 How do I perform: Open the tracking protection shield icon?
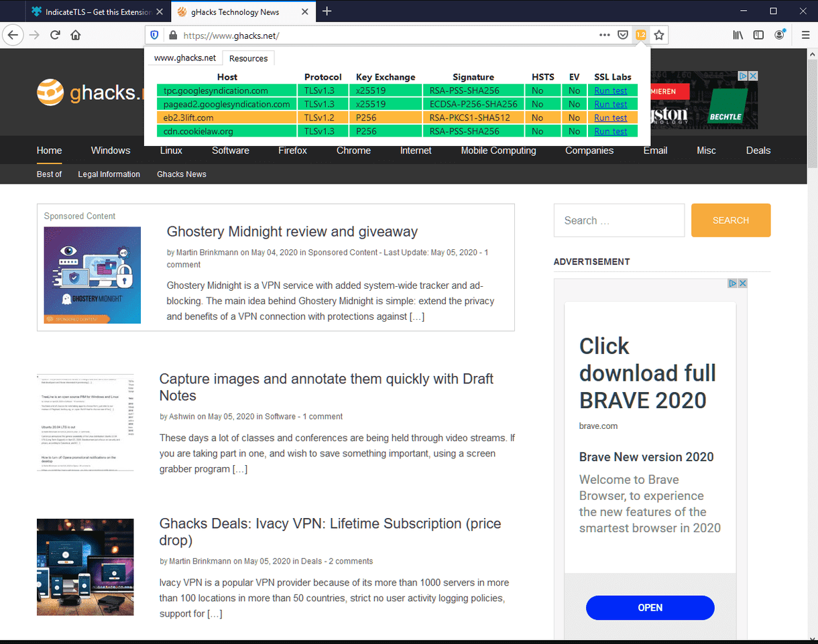tap(155, 35)
